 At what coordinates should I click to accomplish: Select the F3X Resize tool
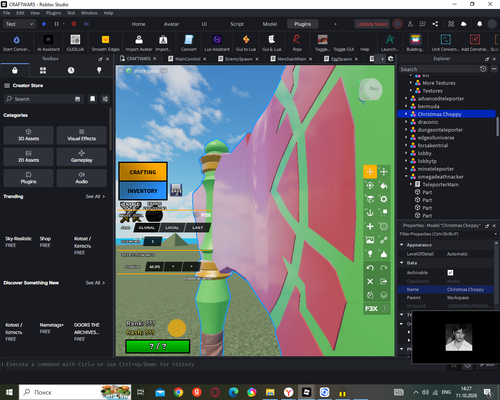tap(384, 172)
